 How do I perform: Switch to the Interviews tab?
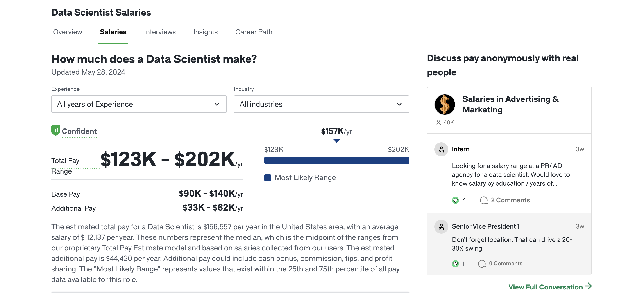click(160, 32)
